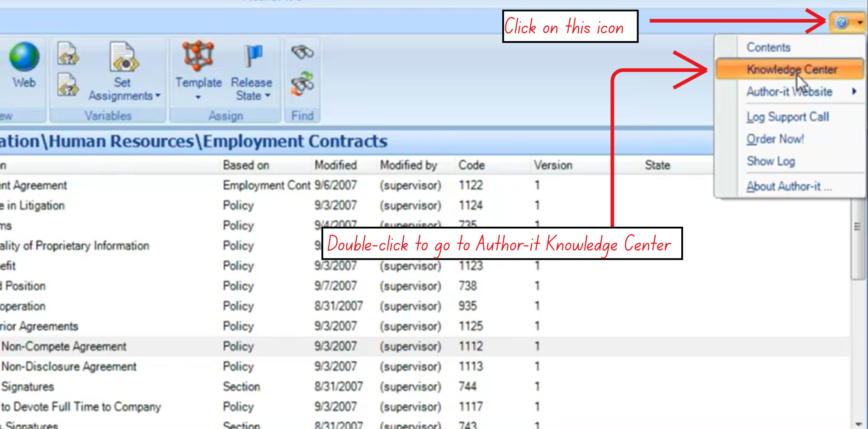Select Knowledge Center from the help menu
Viewport: 868px width, 429px height.
(791, 70)
